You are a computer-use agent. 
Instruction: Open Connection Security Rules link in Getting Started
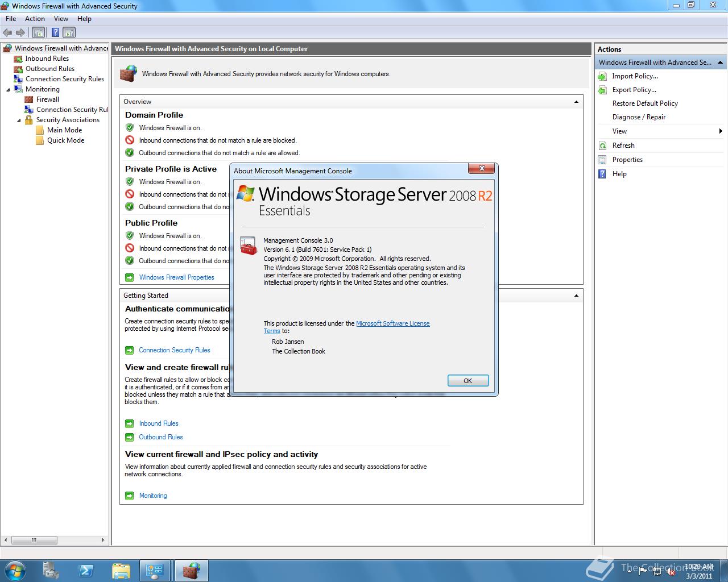[x=175, y=350]
